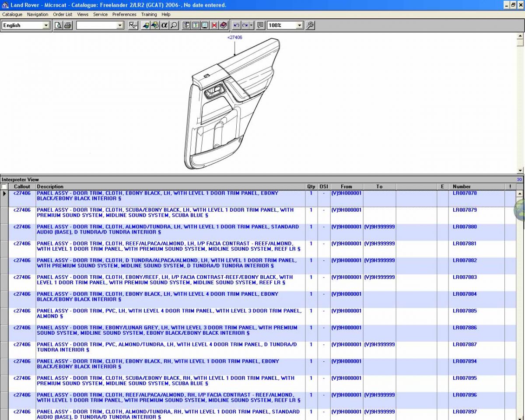The width and height of the screenshot is (525, 420).
Task: Click the list document icon left of dollar icon
Action: (x=186, y=25)
